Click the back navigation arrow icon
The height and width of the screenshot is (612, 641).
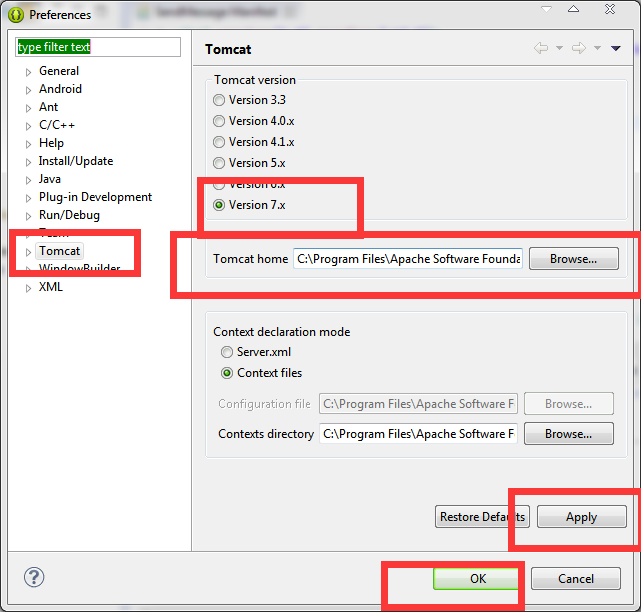click(541, 48)
